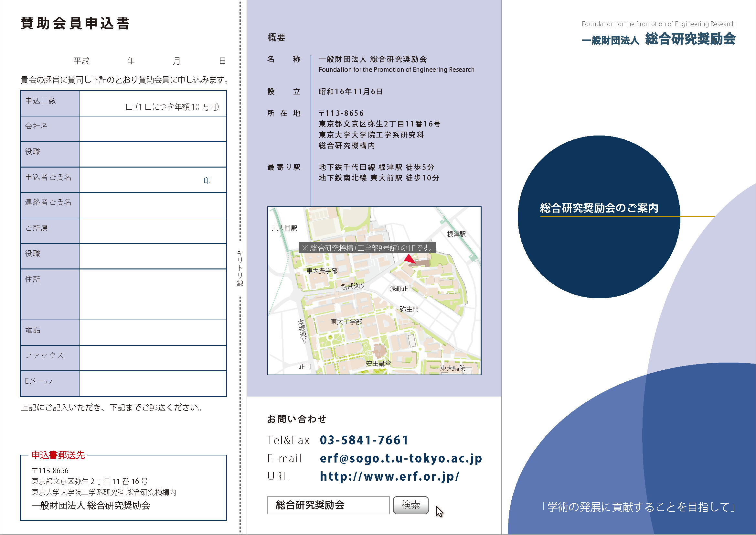
Task: Click the 検索 search button
Action: pos(410,505)
